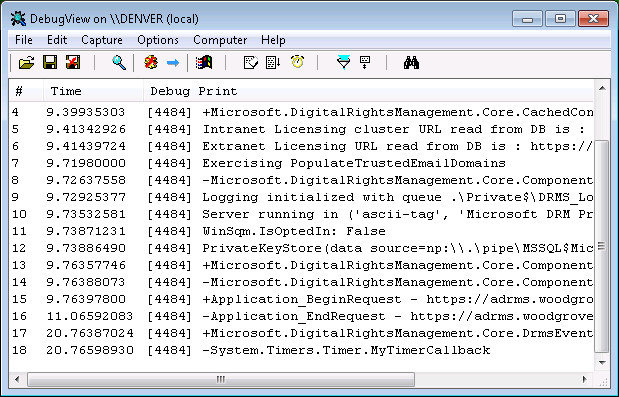
Task: Close the DebugView window
Action: (x=593, y=19)
